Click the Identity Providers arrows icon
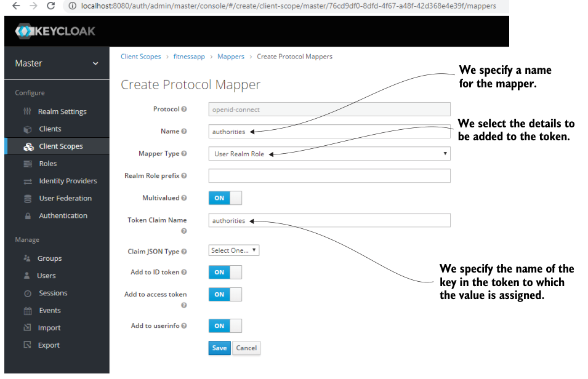 pos(28,182)
